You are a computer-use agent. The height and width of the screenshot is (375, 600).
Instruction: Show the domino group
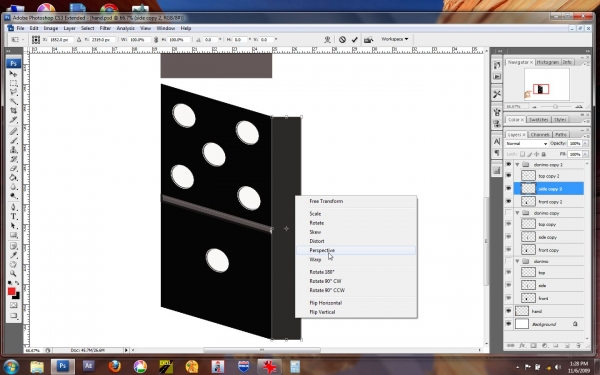coord(509,261)
